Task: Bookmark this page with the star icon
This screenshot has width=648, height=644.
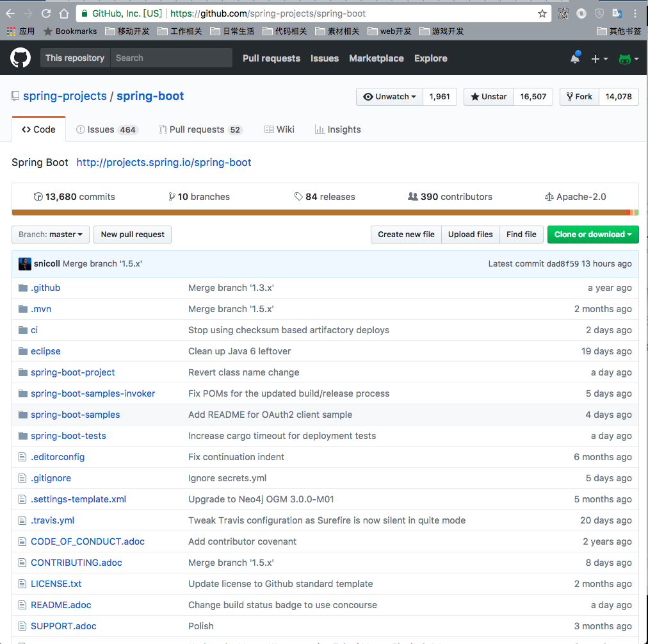Action: click(x=542, y=13)
